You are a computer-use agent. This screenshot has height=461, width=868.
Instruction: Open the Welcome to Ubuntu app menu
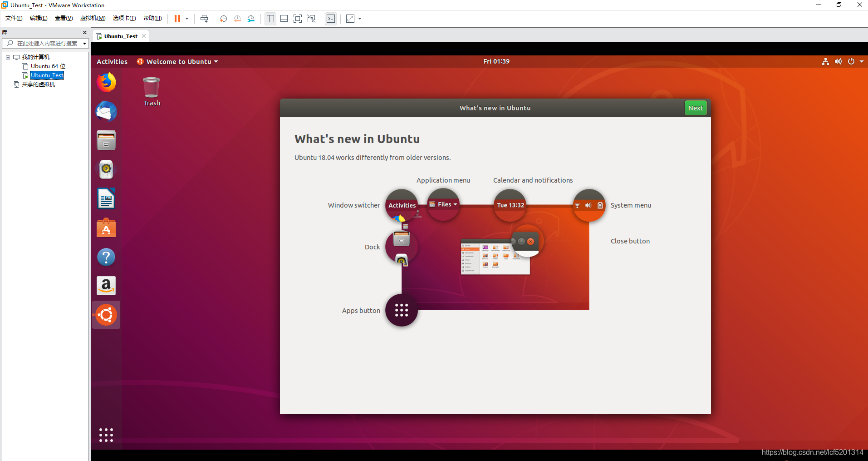pyautogui.click(x=177, y=62)
